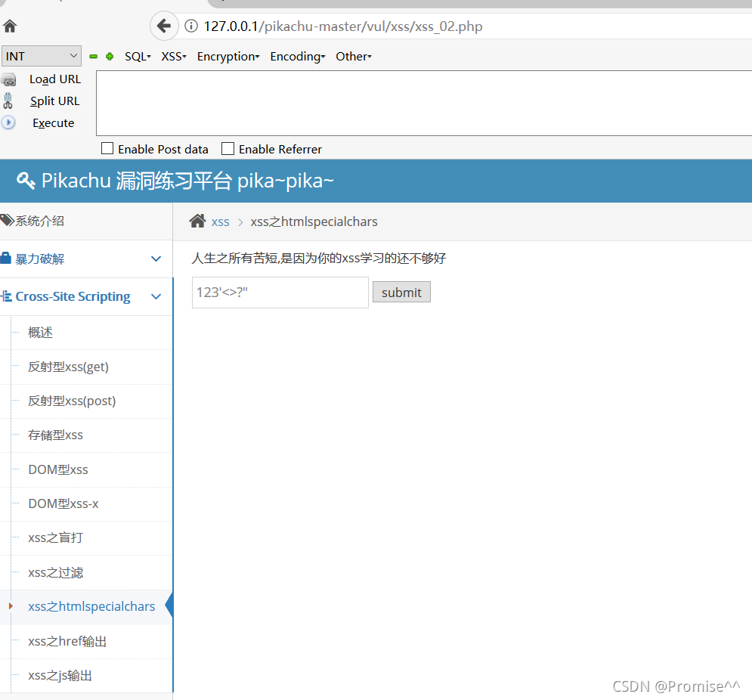The width and height of the screenshot is (752, 700).
Task: Click the Split URL button
Action: tap(54, 101)
